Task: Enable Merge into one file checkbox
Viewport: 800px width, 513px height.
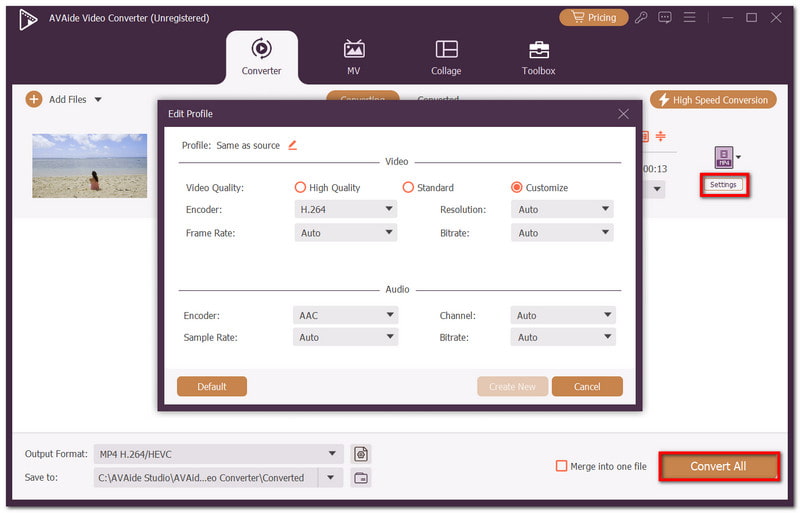Action: (x=561, y=466)
